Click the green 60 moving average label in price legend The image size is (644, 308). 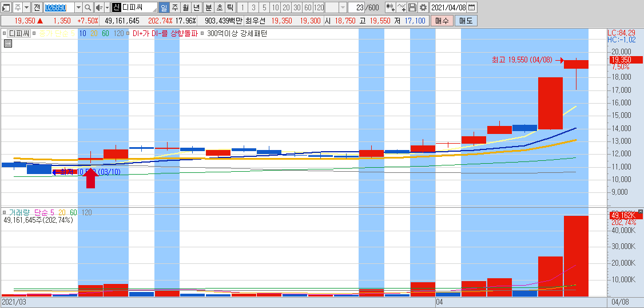tap(106, 34)
